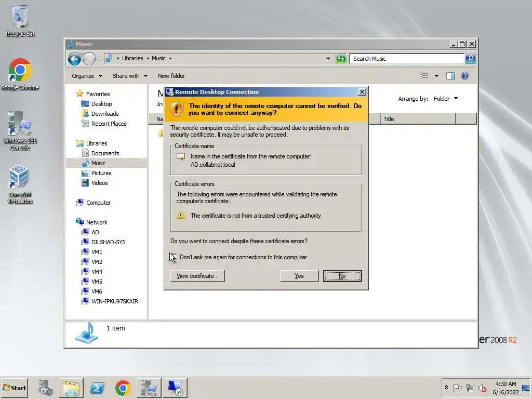The height and width of the screenshot is (399, 532).
Task: Expand the arrow after Music in the breadcrumb
Action: coord(170,58)
